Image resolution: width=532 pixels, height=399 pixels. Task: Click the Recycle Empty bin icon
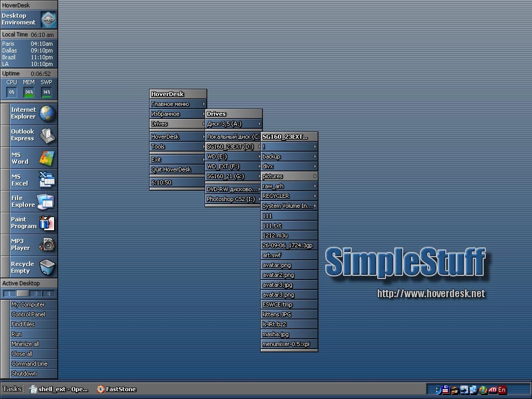[47, 267]
